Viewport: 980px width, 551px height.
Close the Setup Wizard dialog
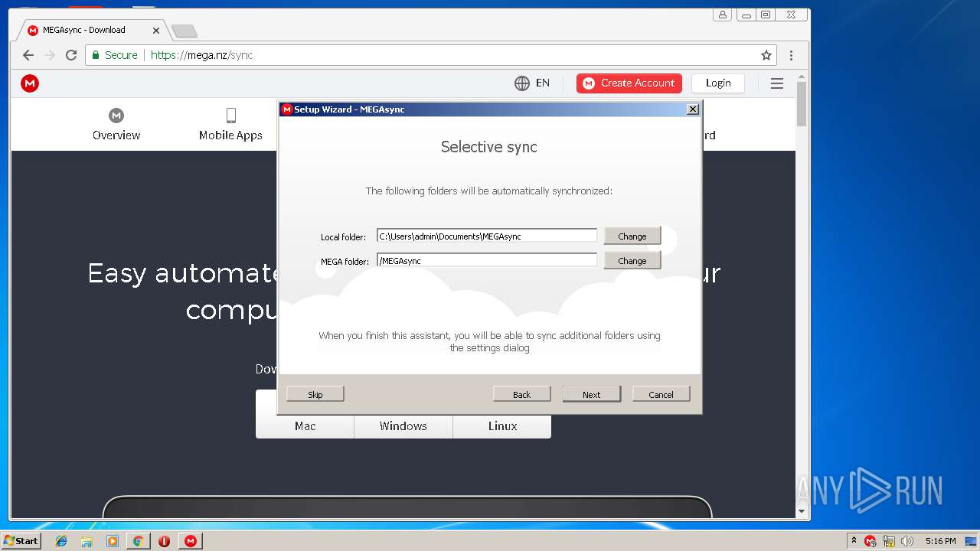click(x=693, y=109)
